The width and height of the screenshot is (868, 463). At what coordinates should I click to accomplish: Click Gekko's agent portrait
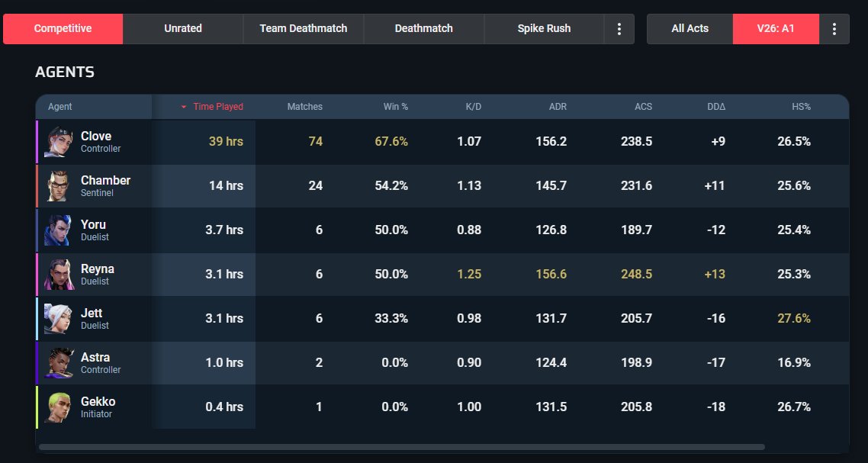[58, 407]
